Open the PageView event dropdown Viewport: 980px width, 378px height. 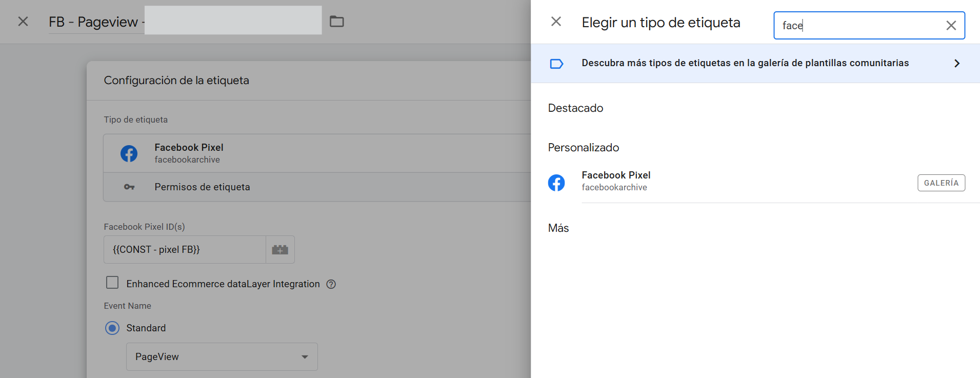tap(222, 356)
